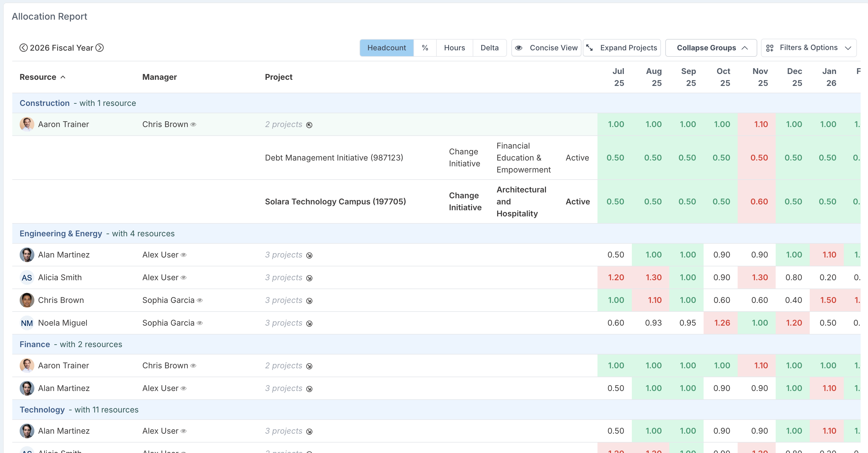Expand Noela Miguel's 3 projects icon
Image resolution: width=868 pixels, height=453 pixels.
(309, 323)
